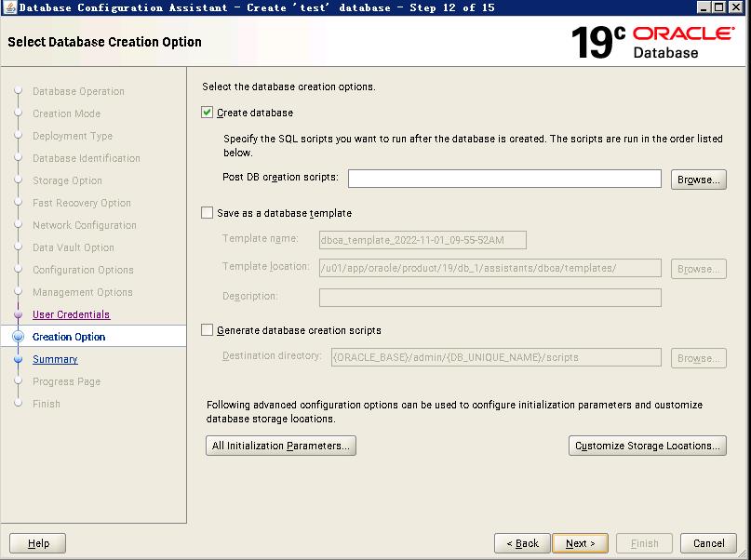Click Browse next to Template location
751x560 pixels.
698,269
